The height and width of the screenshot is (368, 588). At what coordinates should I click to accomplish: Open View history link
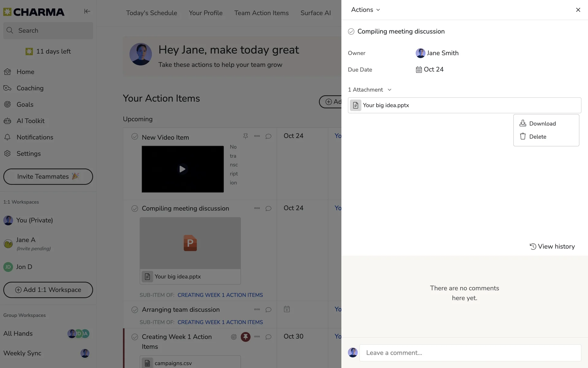552,247
